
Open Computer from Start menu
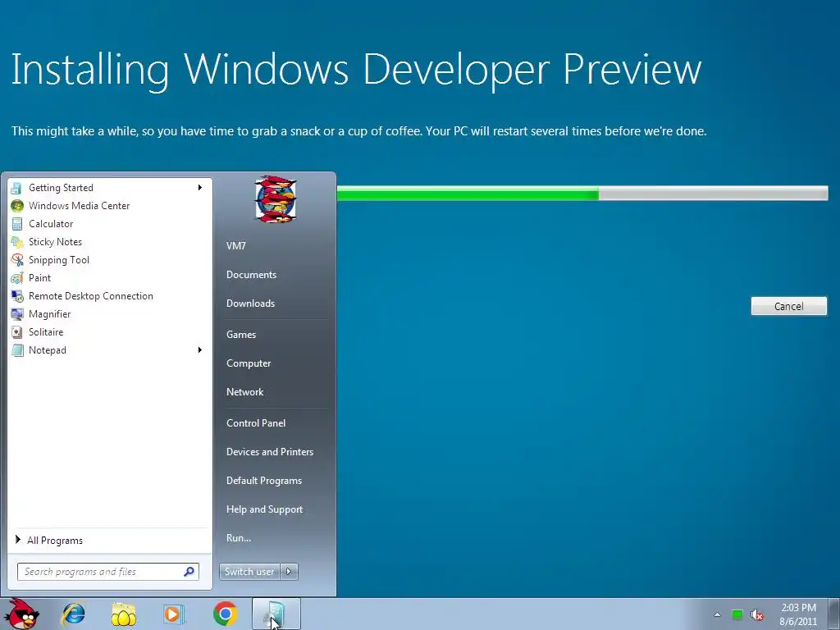(249, 363)
